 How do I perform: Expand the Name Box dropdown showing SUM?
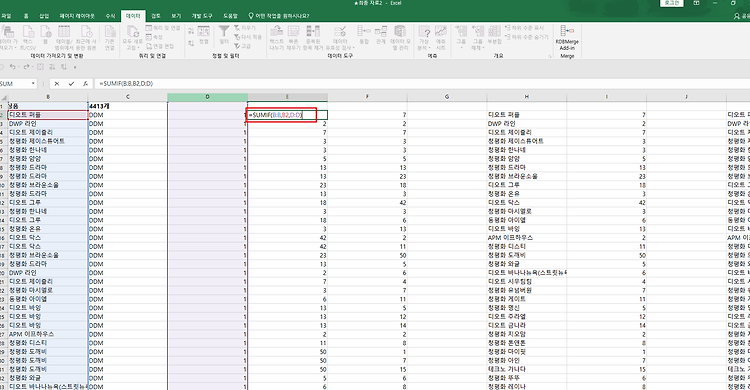[33, 84]
